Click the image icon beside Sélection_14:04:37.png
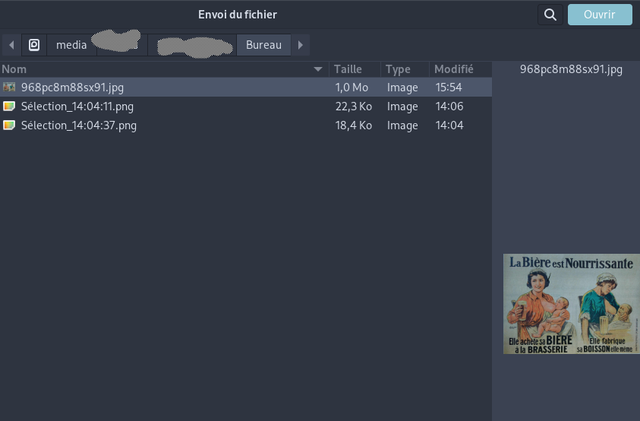640x421 pixels. point(9,125)
